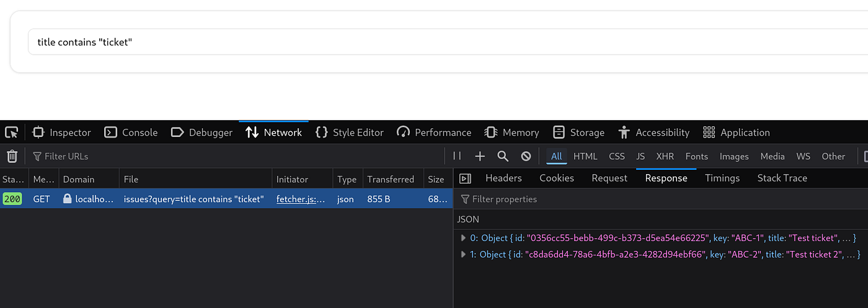
Task: Click the json type cell
Action: pyautogui.click(x=347, y=199)
